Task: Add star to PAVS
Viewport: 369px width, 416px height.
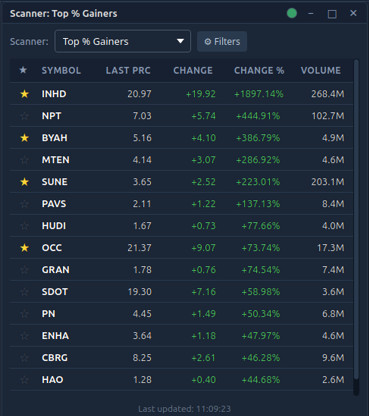Action: tap(24, 204)
